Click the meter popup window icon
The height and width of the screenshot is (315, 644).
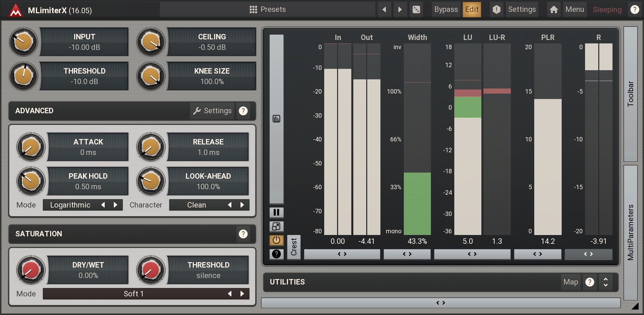[x=276, y=226]
